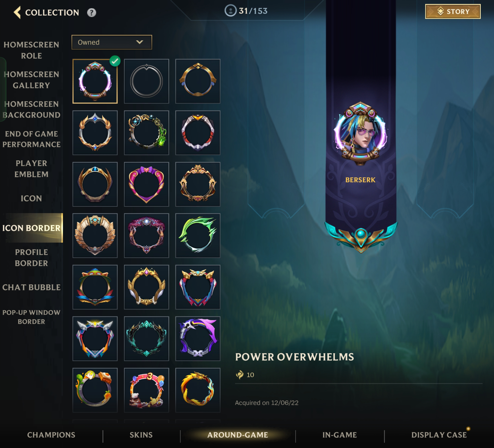Open the Owned filter dropdown
This screenshot has width=494, height=448.
point(112,42)
